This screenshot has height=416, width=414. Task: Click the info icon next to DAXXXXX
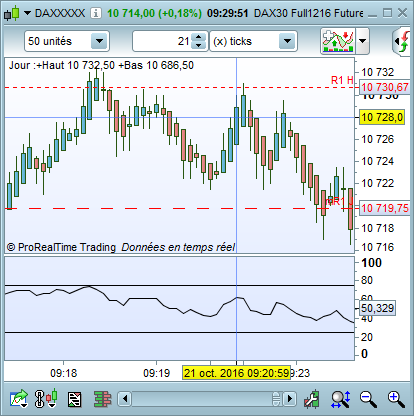(x=96, y=13)
